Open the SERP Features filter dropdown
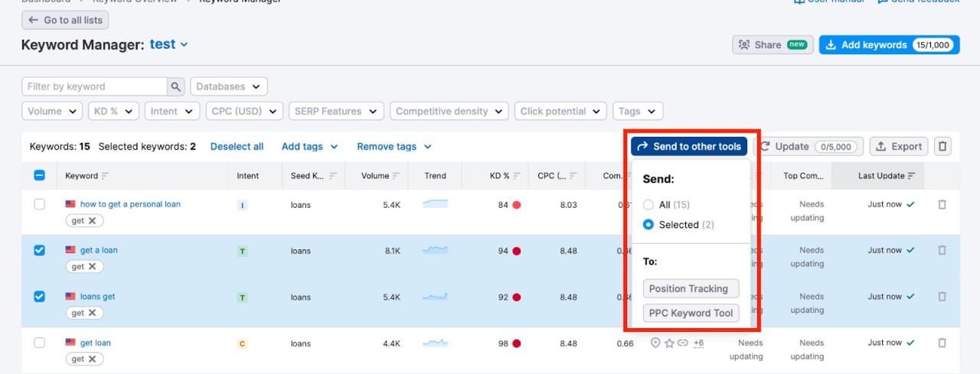 336,111
